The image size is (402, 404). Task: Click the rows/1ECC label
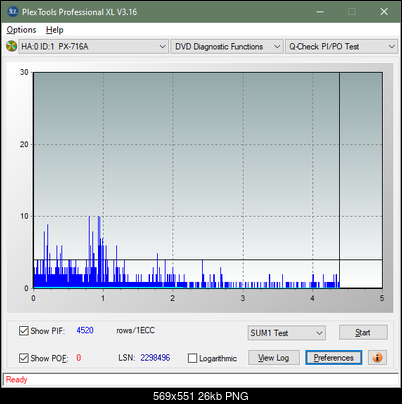pos(135,330)
